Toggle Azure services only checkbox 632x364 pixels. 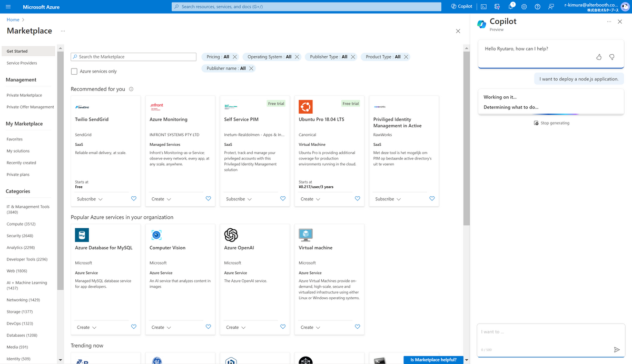click(74, 72)
